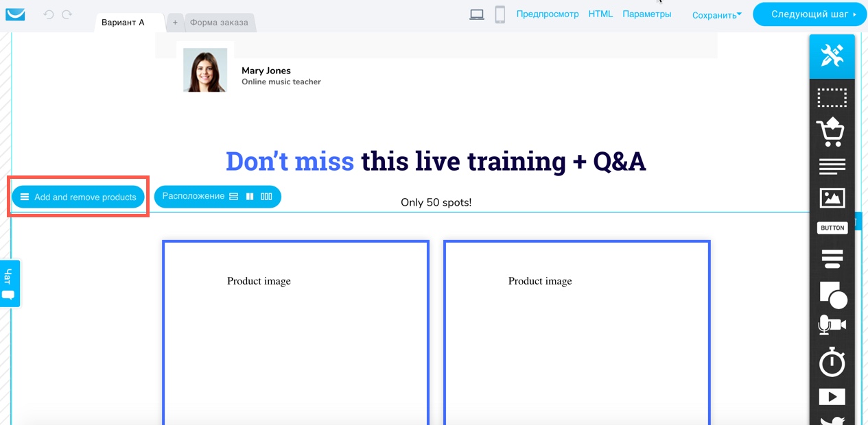The width and height of the screenshot is (868, 425).
Task: Select the BUTTON element in sidebar
Action: pos(832,228)
